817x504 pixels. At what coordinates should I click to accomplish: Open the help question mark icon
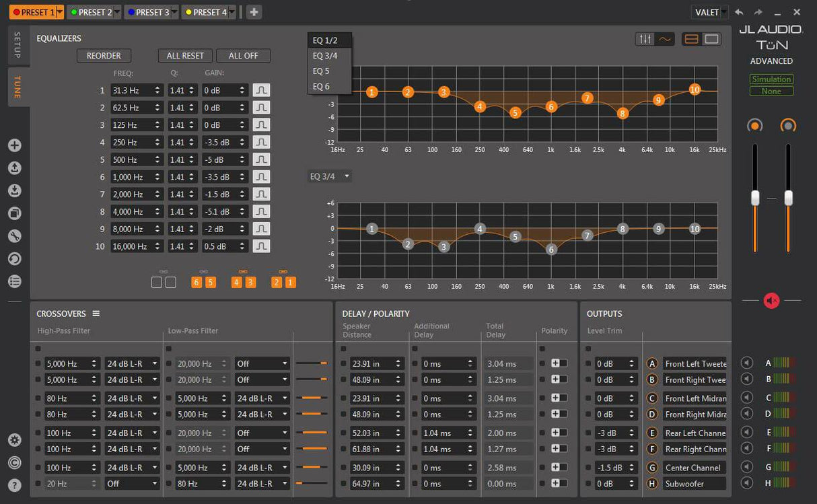(x=15, y=484)
